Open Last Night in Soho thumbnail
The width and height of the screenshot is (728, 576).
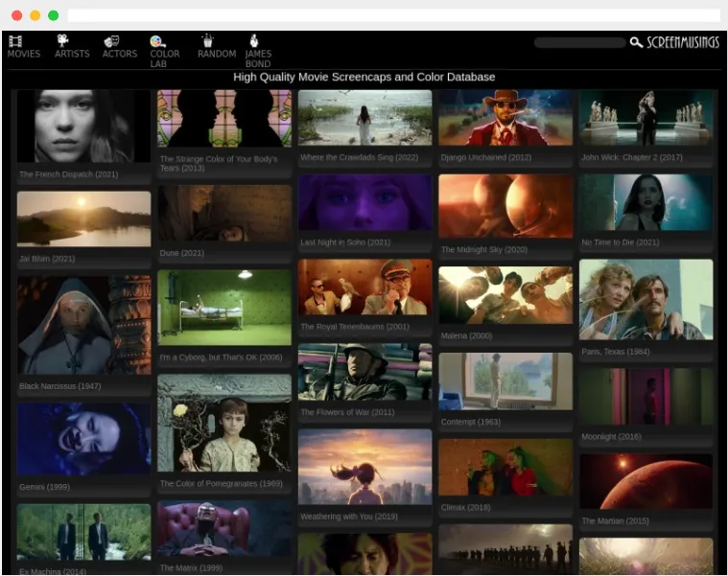pos(364,202)
